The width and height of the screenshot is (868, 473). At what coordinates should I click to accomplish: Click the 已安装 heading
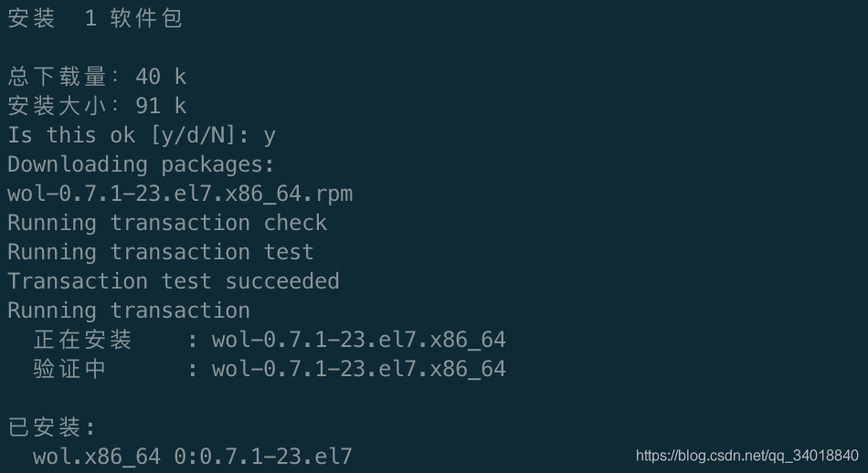51,427
